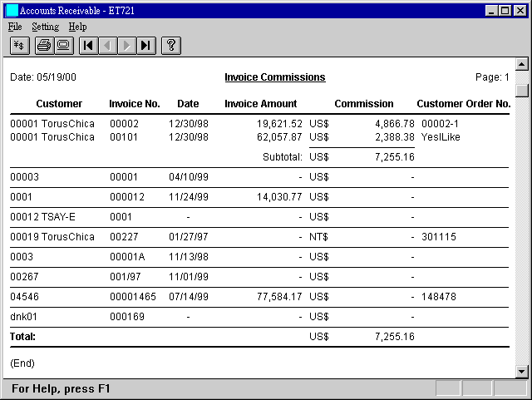Jump to the first page
Viewport: 532px width, 400px height.
click(x=88, y=45)
